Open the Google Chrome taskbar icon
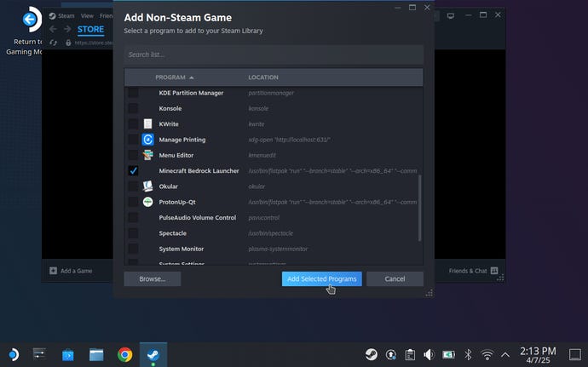The image size is (588, 367). click(x=125, y=354)
